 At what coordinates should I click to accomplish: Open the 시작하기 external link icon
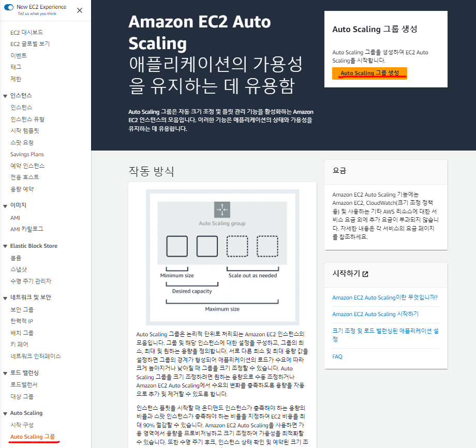tap(365, 274)
